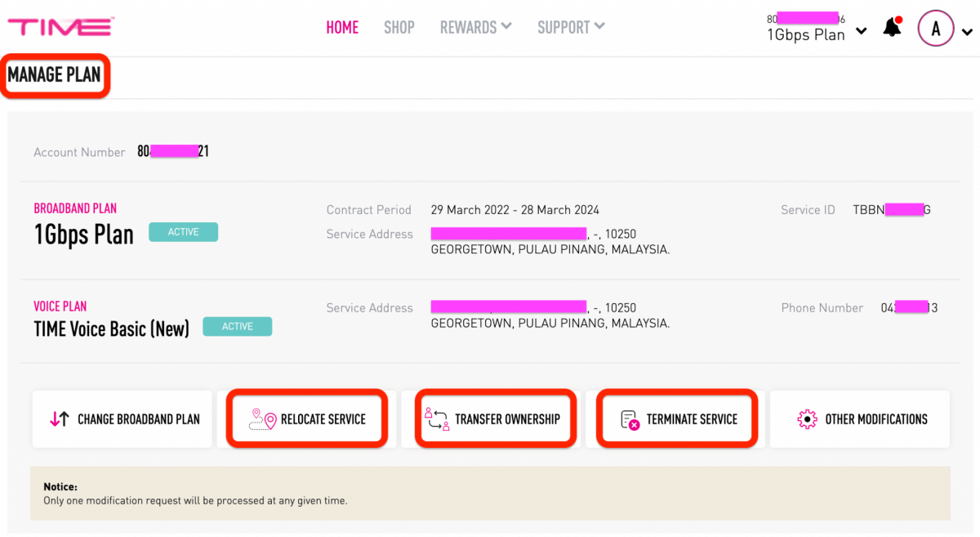Choose Terminate Service

(677, 419)
